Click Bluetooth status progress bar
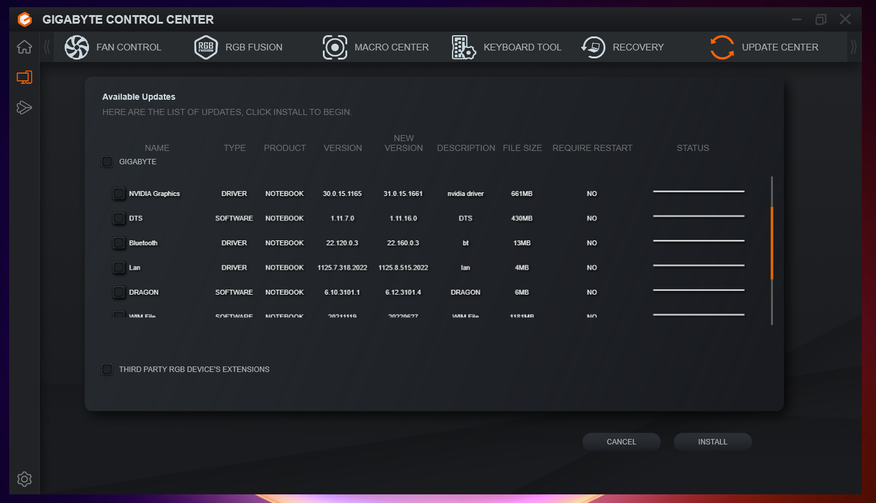The height and width of the screenshot is (503, 876). point(698,241)
